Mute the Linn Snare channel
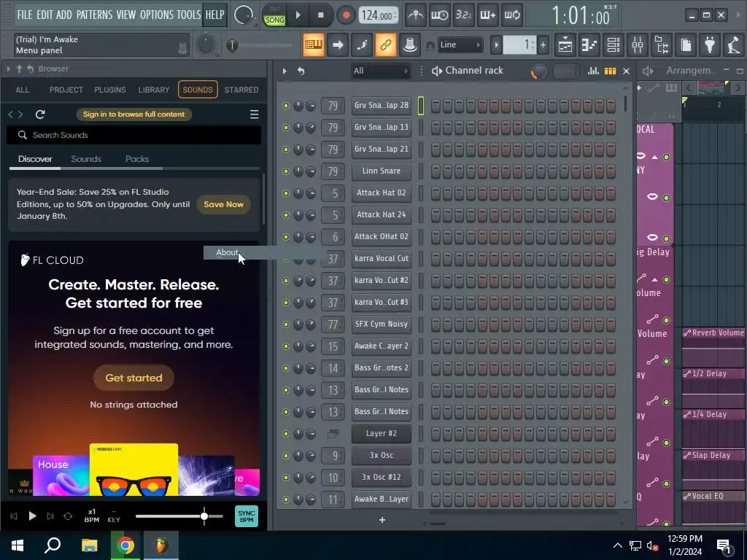This screenshot has height=560, width=747. [286, 171]
